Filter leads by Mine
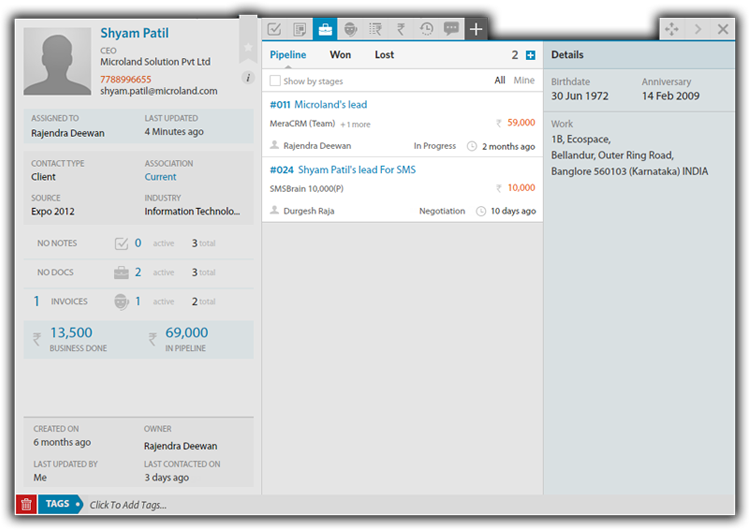The height and width of the screenshot is (530, 749). [524, 81]
